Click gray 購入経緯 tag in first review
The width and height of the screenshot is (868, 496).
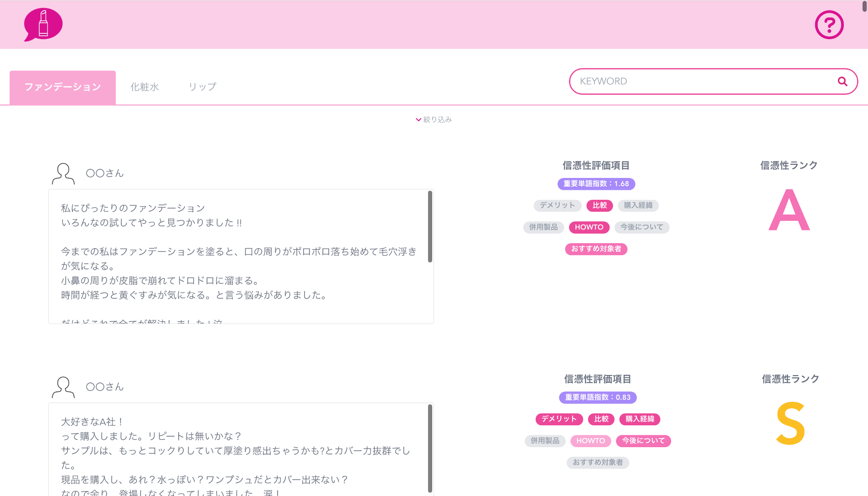pos(638,205)
